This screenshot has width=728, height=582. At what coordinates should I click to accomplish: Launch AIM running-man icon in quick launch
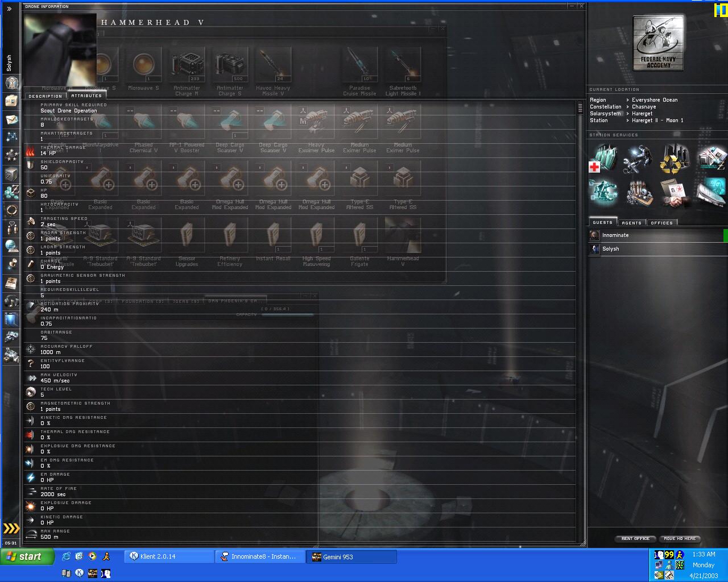105,556
